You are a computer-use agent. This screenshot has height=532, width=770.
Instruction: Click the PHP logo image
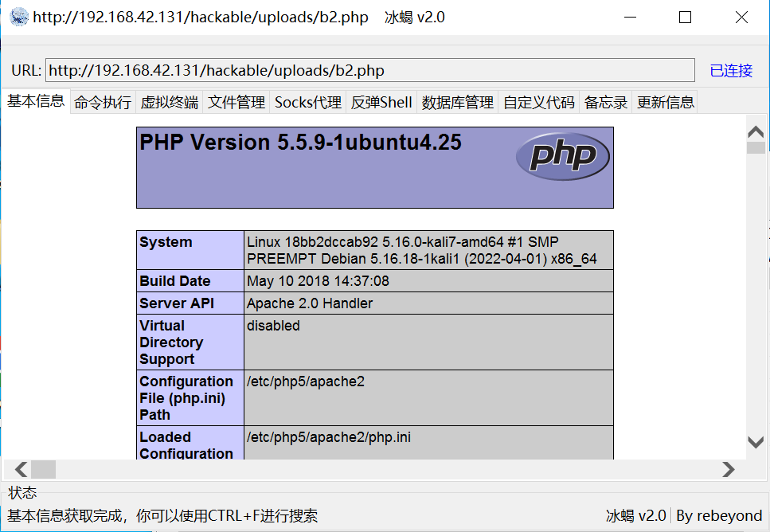point(562,156)
